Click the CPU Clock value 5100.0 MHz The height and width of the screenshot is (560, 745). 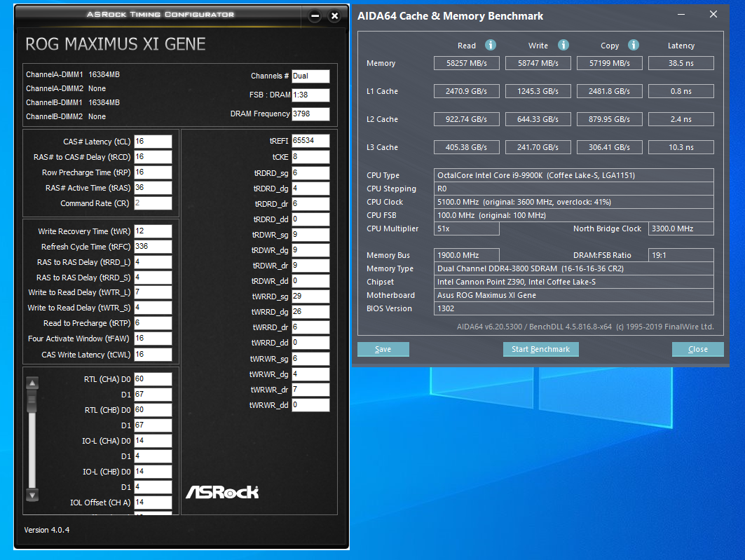coord(573,202)
